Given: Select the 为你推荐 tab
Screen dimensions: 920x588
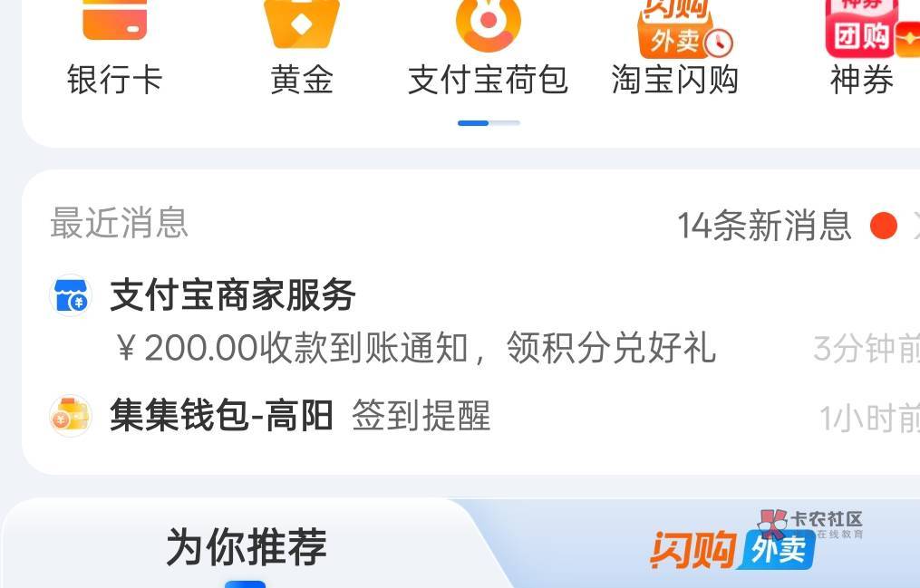Looking at the screenshot, I should pyautogui.click(x=247, y=546).
